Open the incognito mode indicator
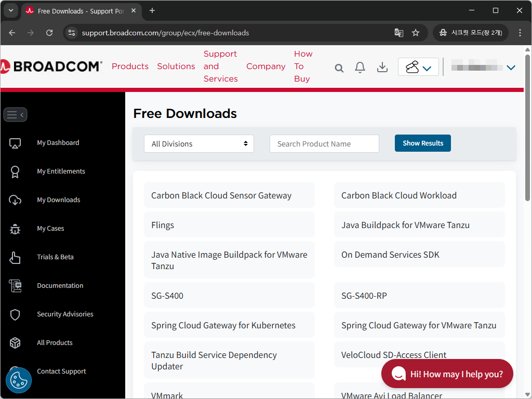Image resolution: width=532 pixels, height=399 pixels. pyautogui.click(x=470, y=33)
